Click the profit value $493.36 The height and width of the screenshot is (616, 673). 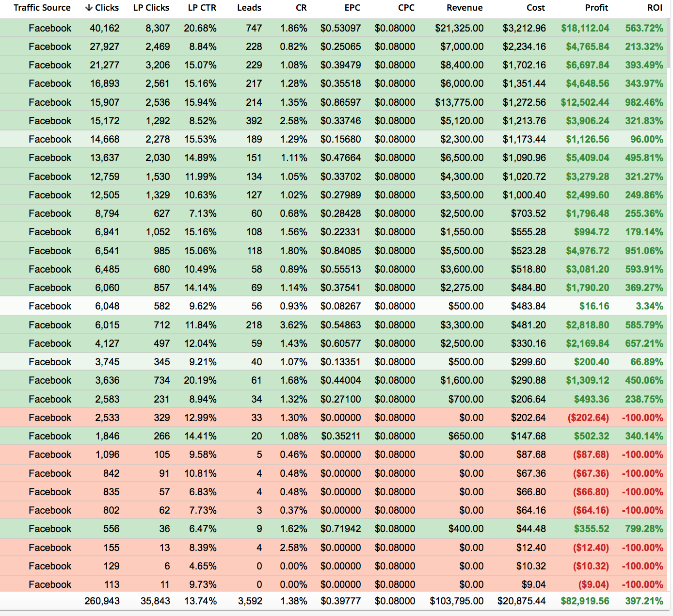[592, 399]
